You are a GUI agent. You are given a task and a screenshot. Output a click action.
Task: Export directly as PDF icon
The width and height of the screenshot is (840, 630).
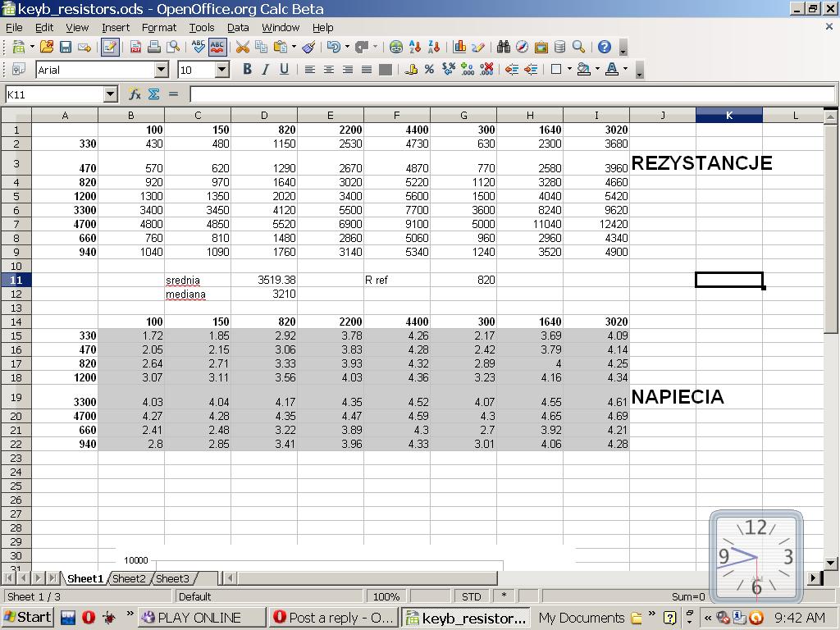point(135,48)
